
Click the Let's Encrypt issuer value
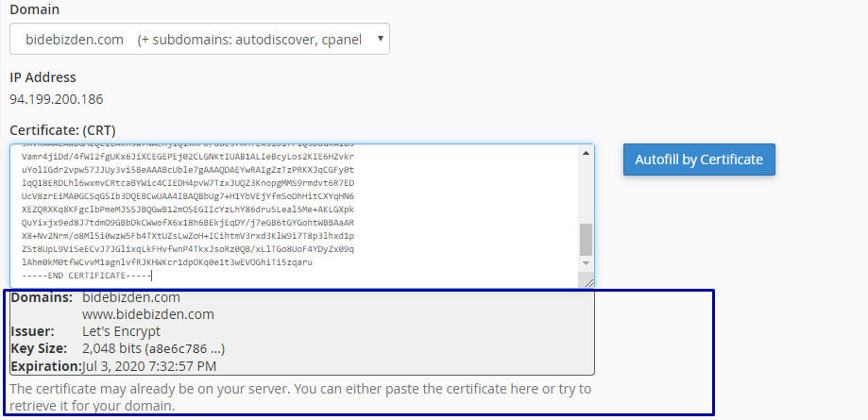[x=121, y=331]
